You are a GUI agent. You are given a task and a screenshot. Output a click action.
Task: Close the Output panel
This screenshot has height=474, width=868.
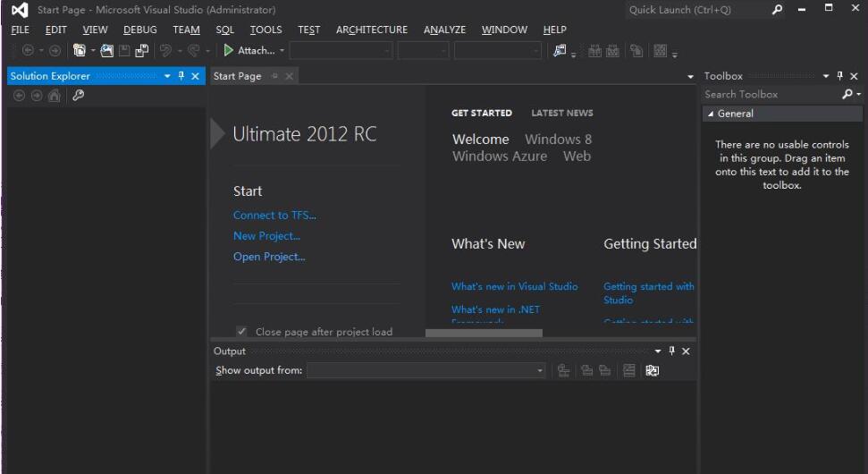[x=686, y=351]
